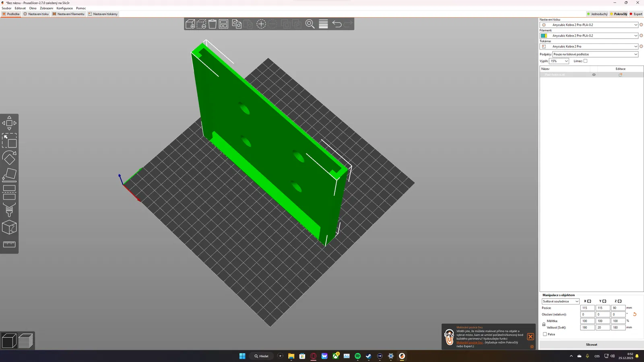The width and height of the screenshot is (644, 362).
Task: Open the Světové souřadnice coordinates dropdown
Action: pyautogui.click(x=560, y=301)
